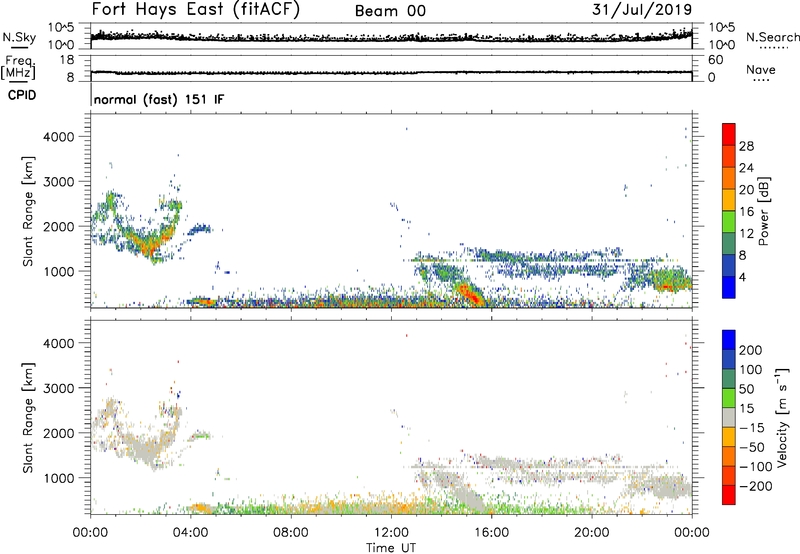This screenshot has width=800, height=554.
Task: Click the date '31/Jul/2019'
Action: click(642, 9)
